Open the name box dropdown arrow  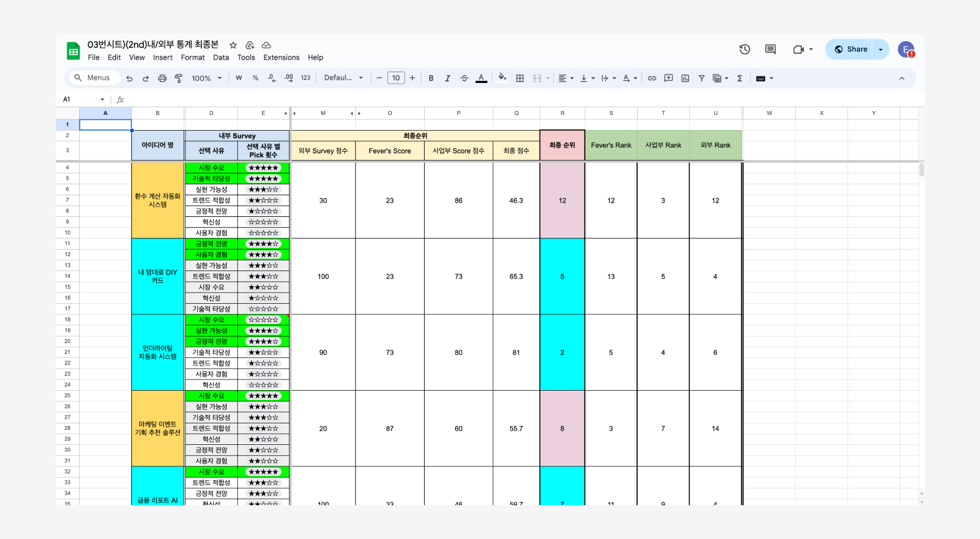click(103, 99)
